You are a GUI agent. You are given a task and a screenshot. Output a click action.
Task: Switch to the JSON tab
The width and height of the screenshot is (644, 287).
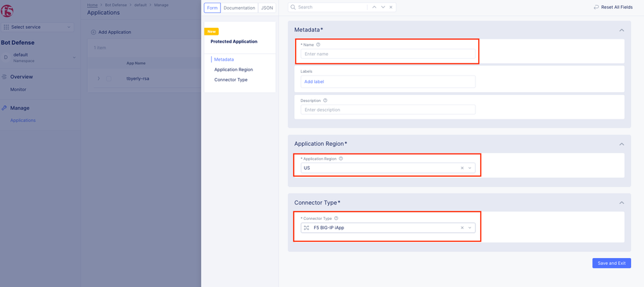click(x=267, y=8)
